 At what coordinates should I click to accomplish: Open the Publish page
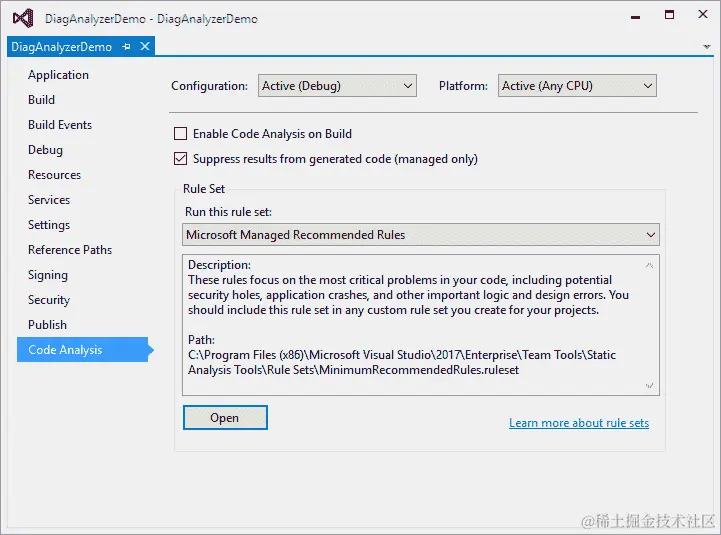point(47,325)
